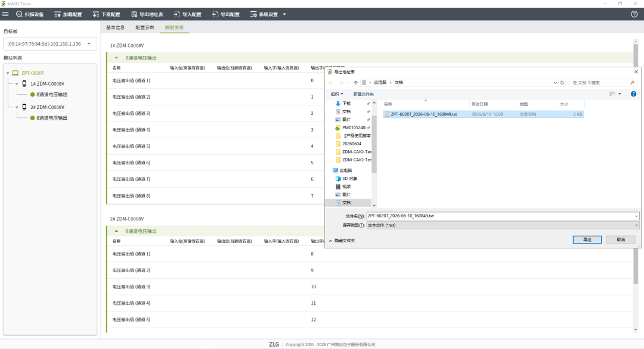Sort files by the 修改日期 column
644x349 pixels.
479,104
